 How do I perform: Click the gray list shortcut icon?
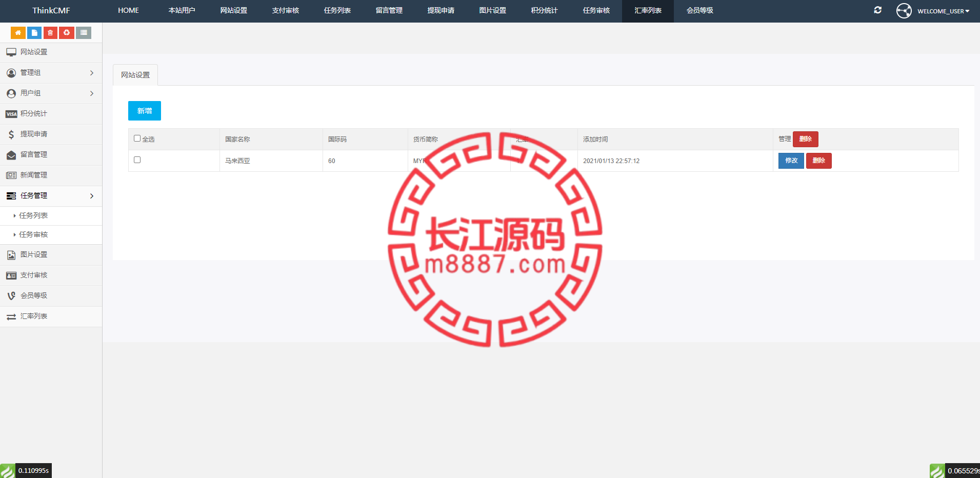click(84, 33)
